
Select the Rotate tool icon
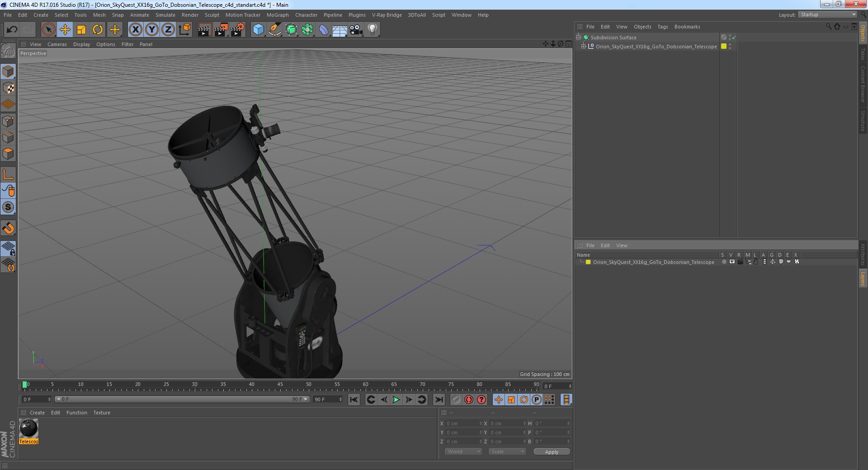point(98,30)
